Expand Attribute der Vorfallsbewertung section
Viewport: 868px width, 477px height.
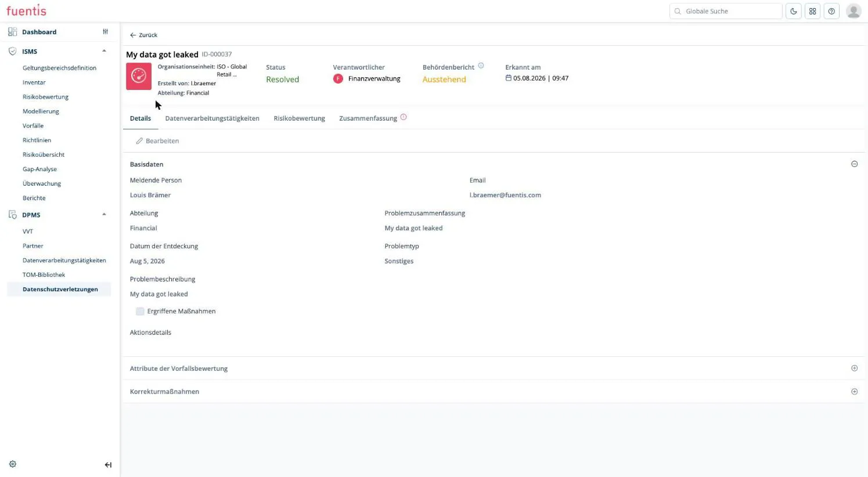[x=854, y=368]
